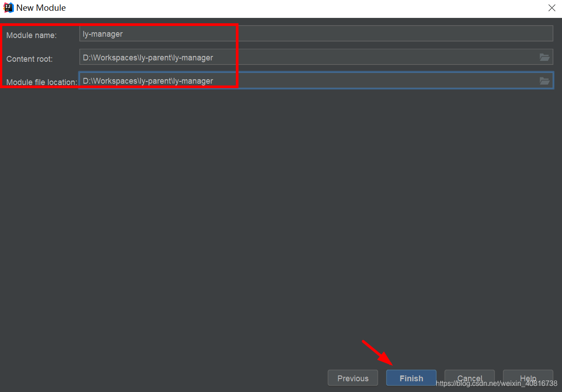
Task: Open Help for New Module
Action: (528, 378)
